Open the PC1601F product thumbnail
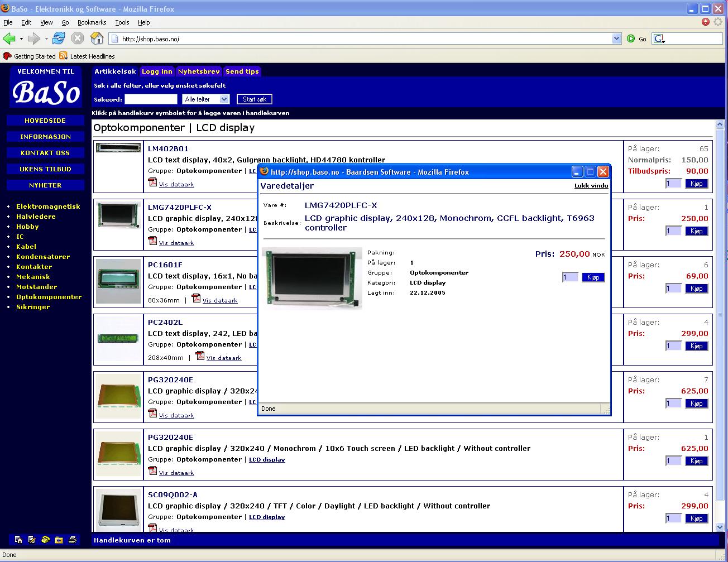 pyautogui.click(x=119, y=281)
